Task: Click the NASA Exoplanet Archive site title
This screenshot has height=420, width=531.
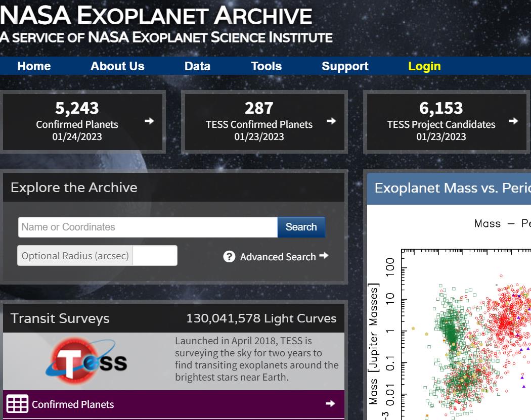Action: pos(156,17)
